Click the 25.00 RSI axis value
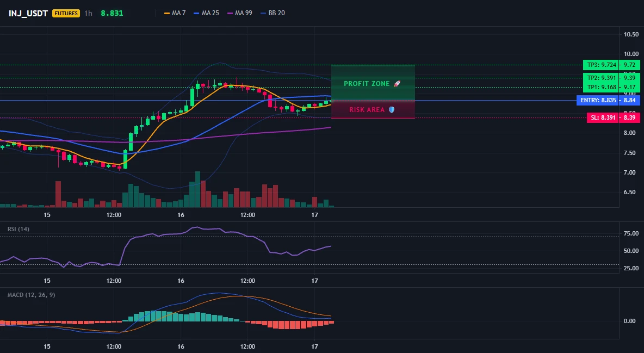The width and height of the screenshot is (644, 353). [631, 268]
